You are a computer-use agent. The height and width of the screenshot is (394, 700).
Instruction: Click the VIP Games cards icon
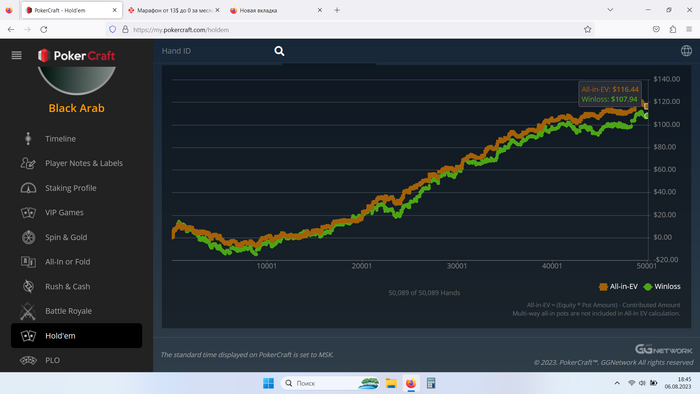point(28,212)
